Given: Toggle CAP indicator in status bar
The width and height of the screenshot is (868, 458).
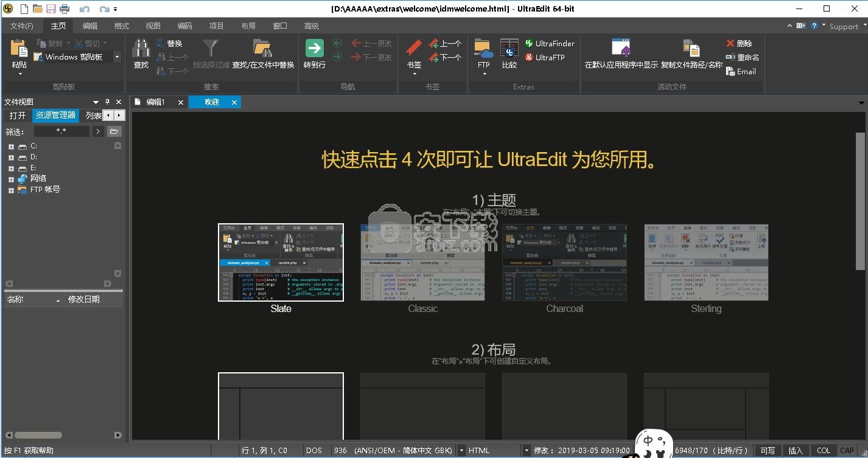Looking at the screenshot, I should 847,451.
